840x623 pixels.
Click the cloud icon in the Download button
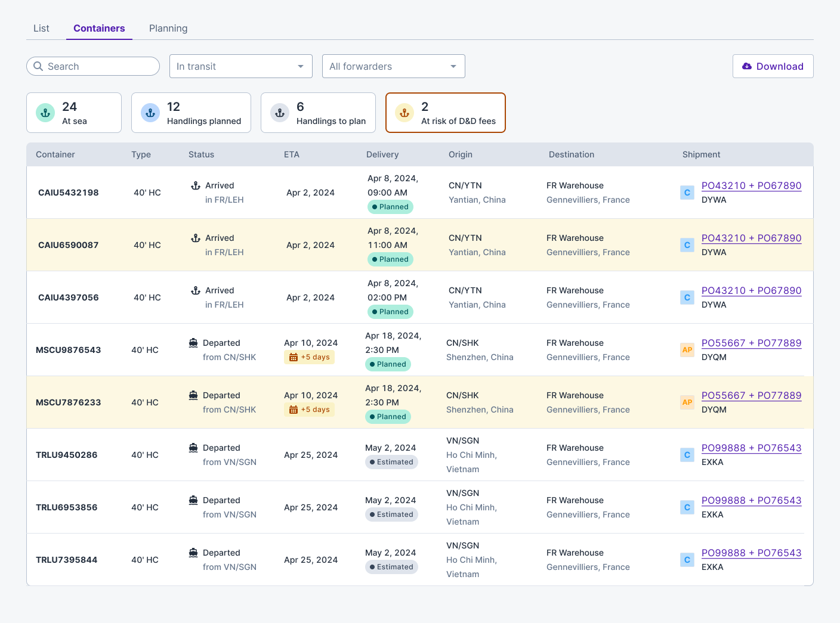[x=746, y=66]
